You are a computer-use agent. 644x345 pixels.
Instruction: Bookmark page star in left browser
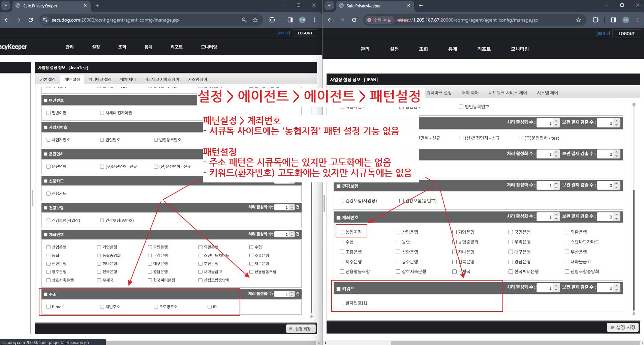pos(255,20)
